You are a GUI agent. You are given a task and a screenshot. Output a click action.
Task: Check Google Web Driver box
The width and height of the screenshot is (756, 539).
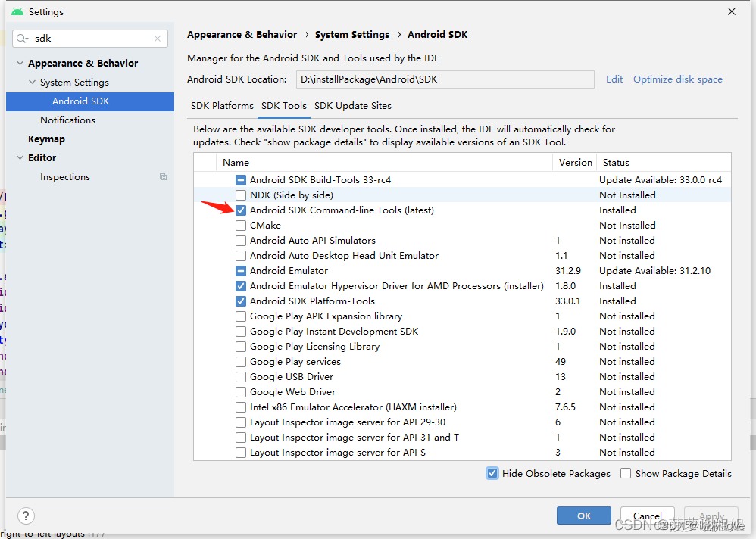(241, 392)
